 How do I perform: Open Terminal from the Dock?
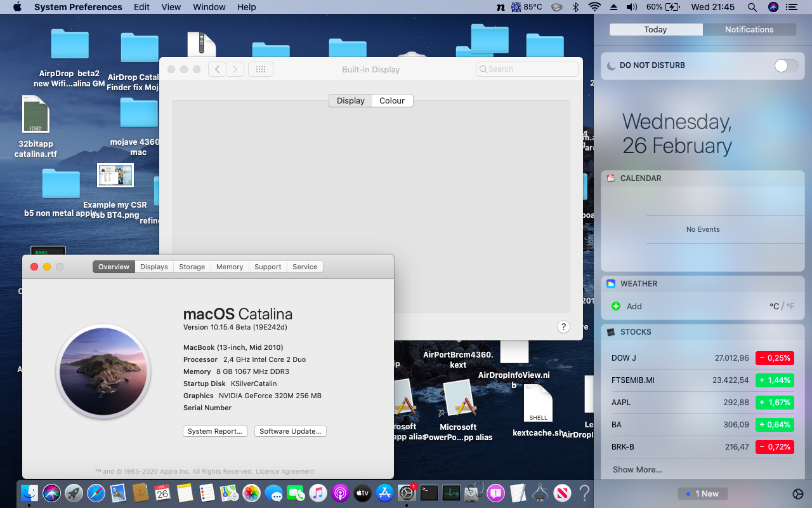(x=429, y=492)
